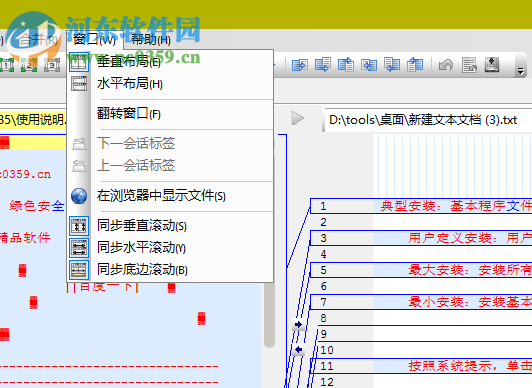This screenshot has width=532, height=388.
Task: Click the fifth toolbar icon with left-down arrow
Action: click(x=392, y=64)
